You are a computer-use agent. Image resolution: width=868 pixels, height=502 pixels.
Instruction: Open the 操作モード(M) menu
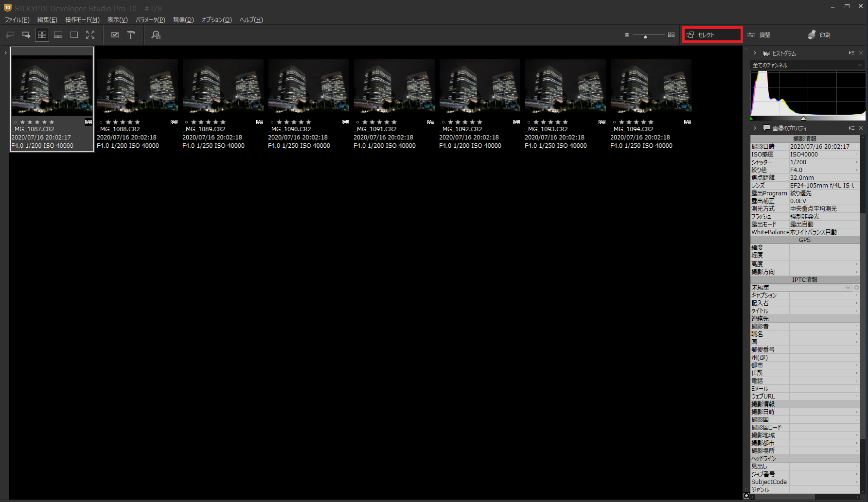pos(82,20)
